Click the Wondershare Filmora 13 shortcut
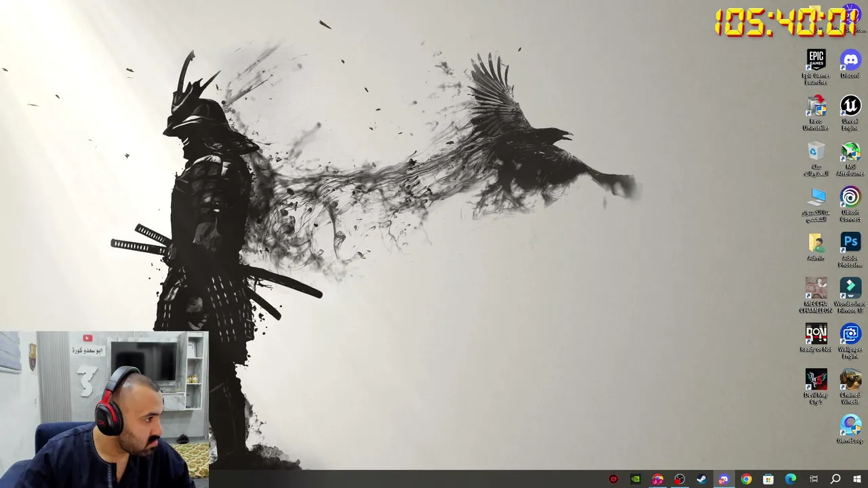This screenshot has height=488, width=868. pyautogui.click(x=850, y=296)
